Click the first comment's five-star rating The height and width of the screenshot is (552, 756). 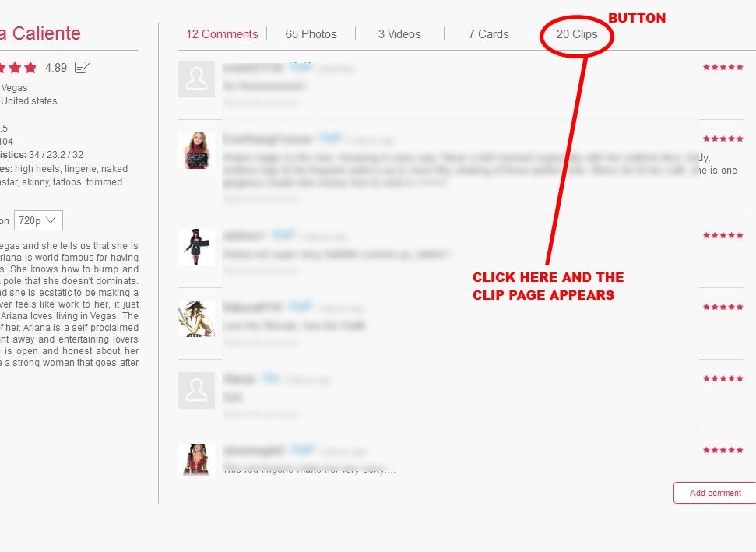coord(723,68)
